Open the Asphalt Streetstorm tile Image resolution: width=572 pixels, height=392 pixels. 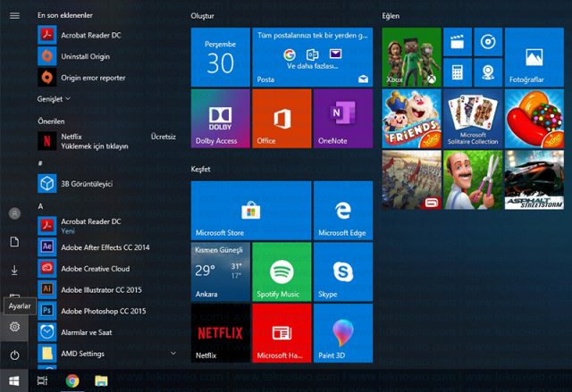(x=534, y=180)
